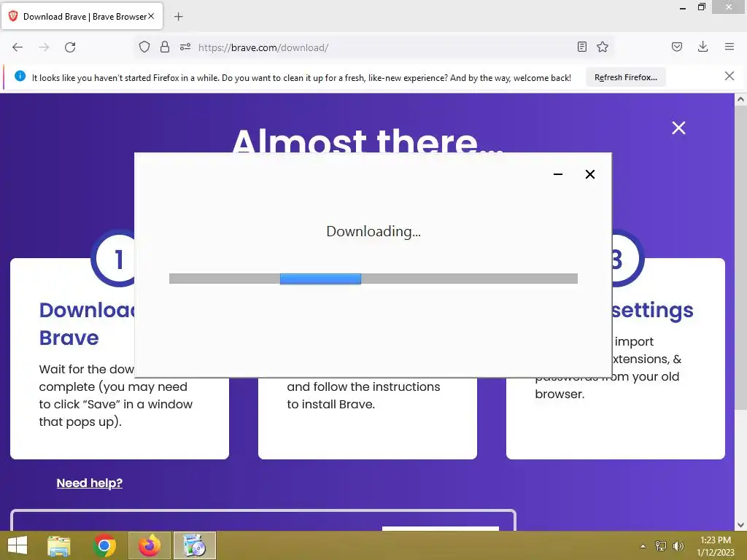Viewport: 747px width, 560px height.
Task: Minimize the Firefox window
Action: tap(683, 7)
